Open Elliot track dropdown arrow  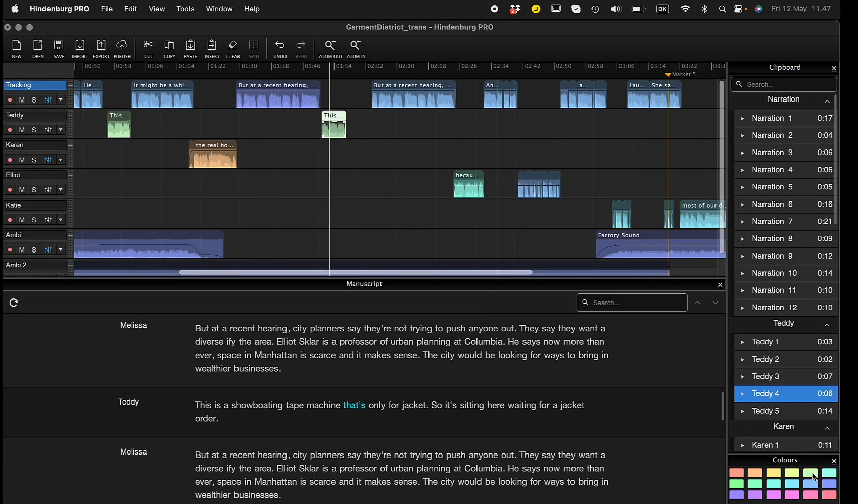[x=61, y=190]
